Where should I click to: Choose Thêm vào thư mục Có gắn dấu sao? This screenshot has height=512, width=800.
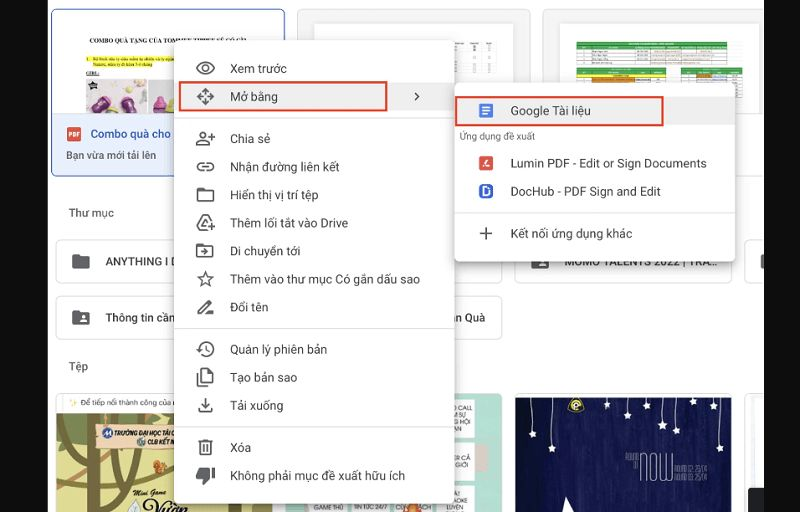[x=314, y=279]
